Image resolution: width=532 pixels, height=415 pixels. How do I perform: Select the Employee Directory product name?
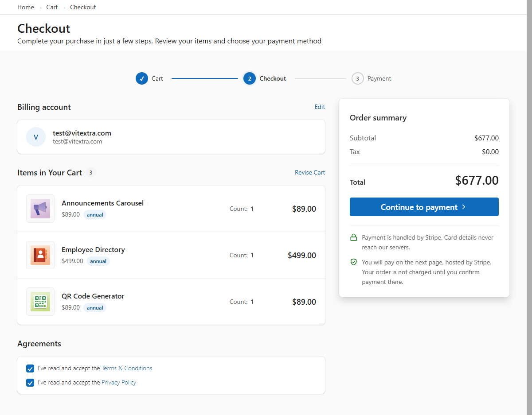pos(93,250)
